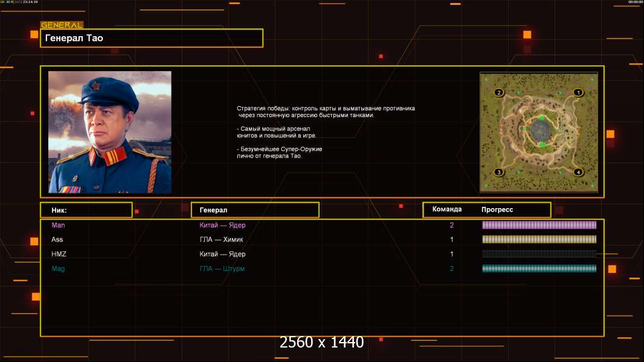This screenshot has height=362, width=644.
Task: Click start position 3 on the minimap
Action: 499,172
